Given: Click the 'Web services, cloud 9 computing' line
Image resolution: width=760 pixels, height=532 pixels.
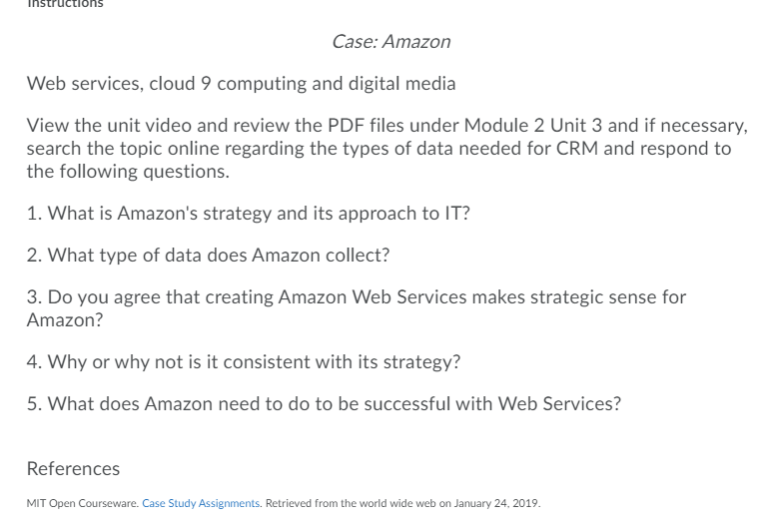Looking at the screenshot, I should click(x=241, y=83).
